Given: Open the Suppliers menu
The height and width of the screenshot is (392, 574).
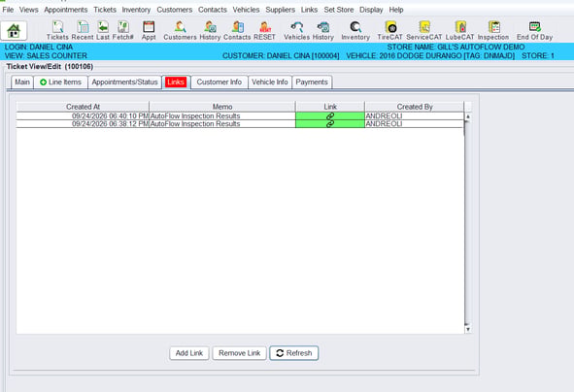Looking at the screenshot, I should point(281,10).
